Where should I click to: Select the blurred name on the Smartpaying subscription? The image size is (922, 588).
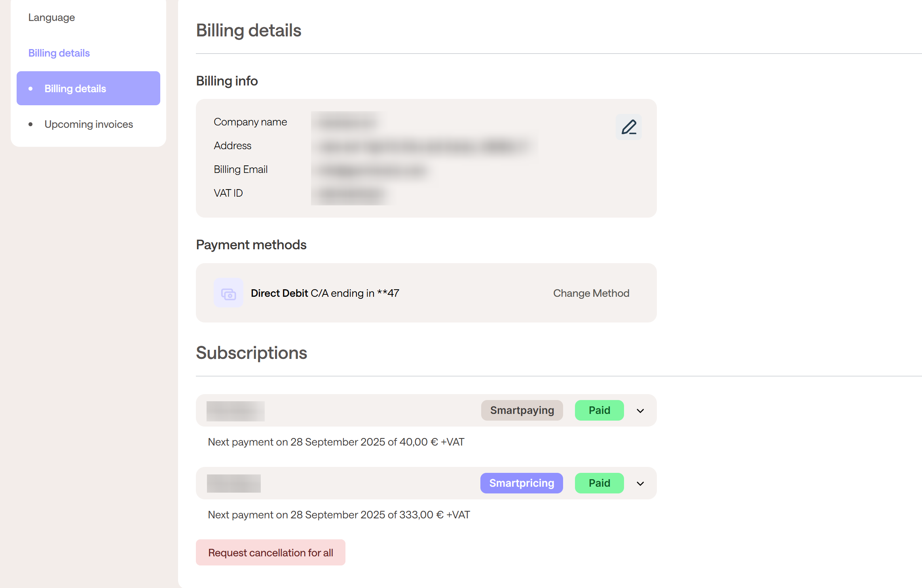coord(235,411)
